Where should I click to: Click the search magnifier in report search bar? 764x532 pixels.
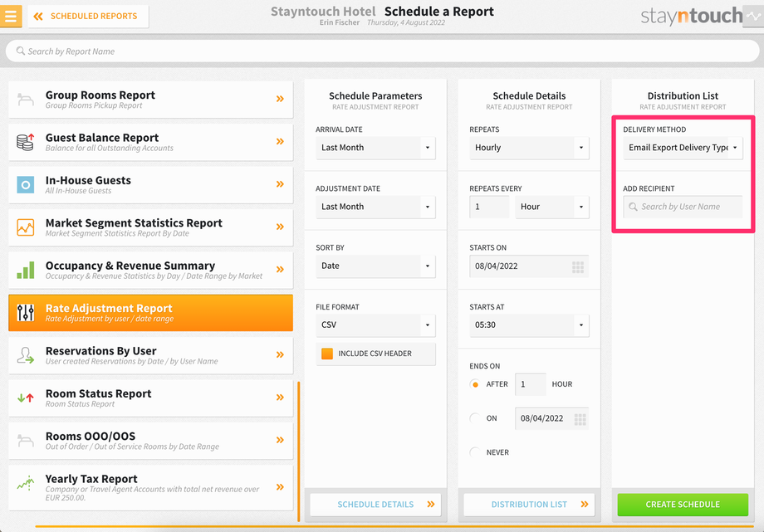tap(21, 51)
